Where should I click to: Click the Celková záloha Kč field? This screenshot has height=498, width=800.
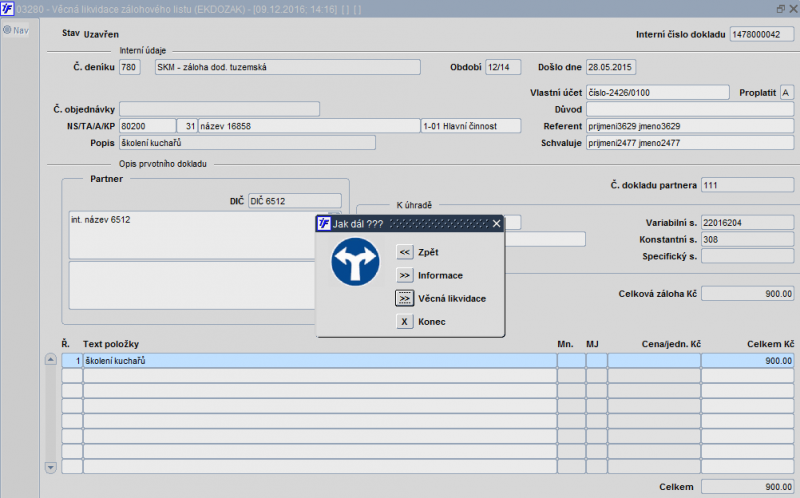(x=746, y=293)
